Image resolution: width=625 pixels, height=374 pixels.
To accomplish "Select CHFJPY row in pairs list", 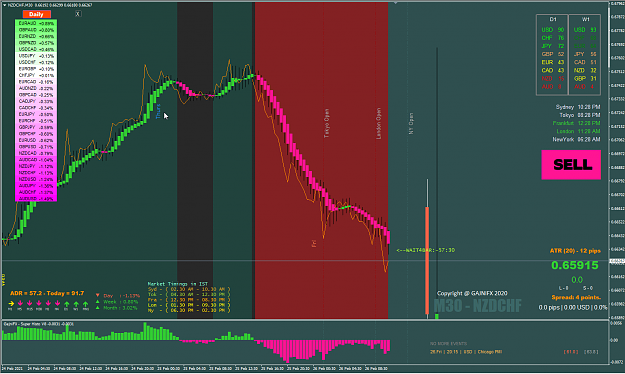I will tap(36, 75).
